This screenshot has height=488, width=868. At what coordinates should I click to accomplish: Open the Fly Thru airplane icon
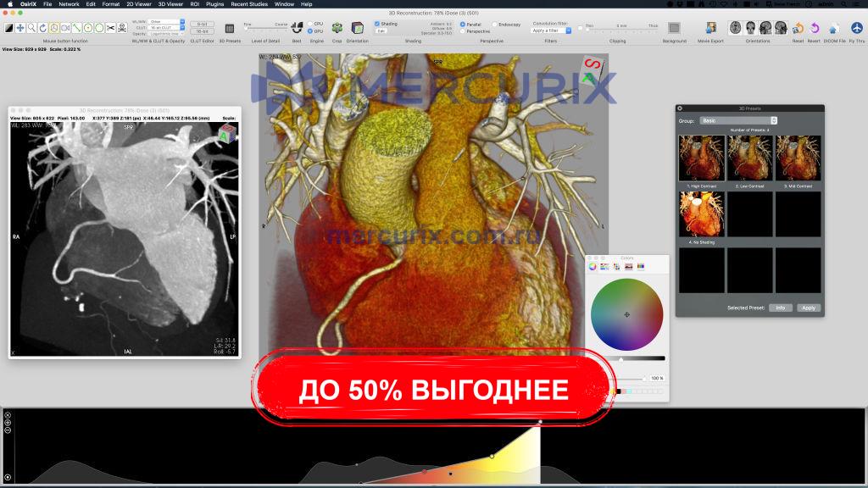[856, 28]
